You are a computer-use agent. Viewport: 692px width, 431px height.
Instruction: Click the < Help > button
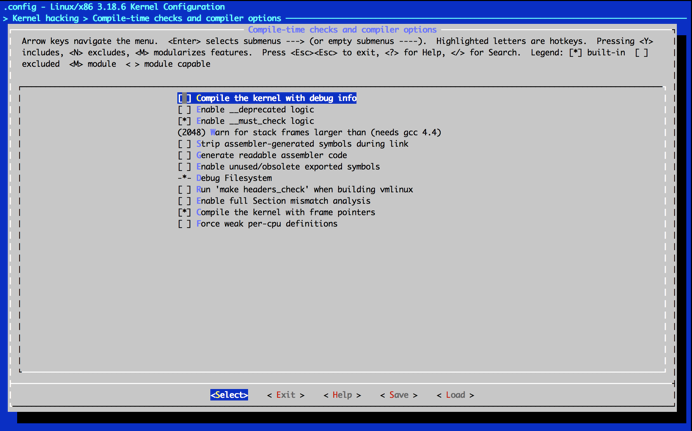tap(342, 395)
